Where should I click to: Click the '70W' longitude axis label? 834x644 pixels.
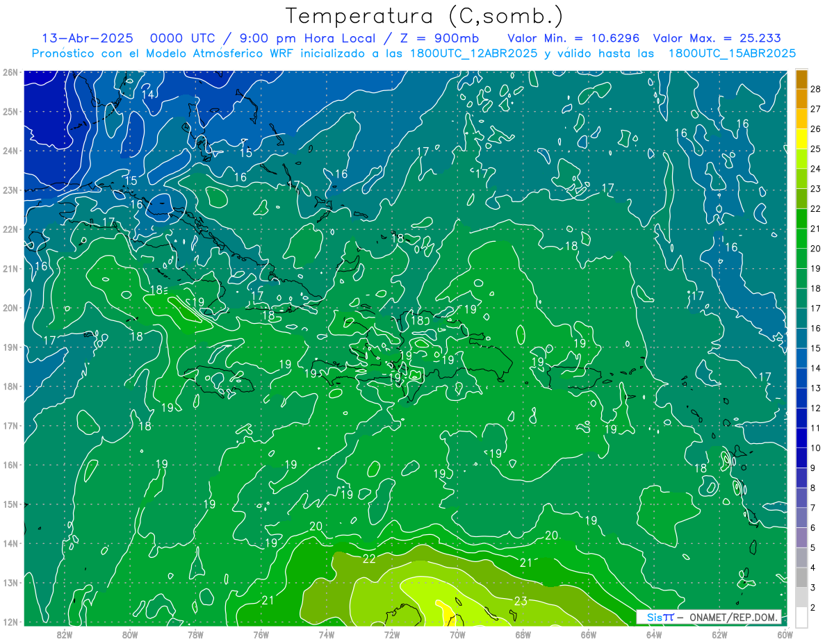[457, 634]
